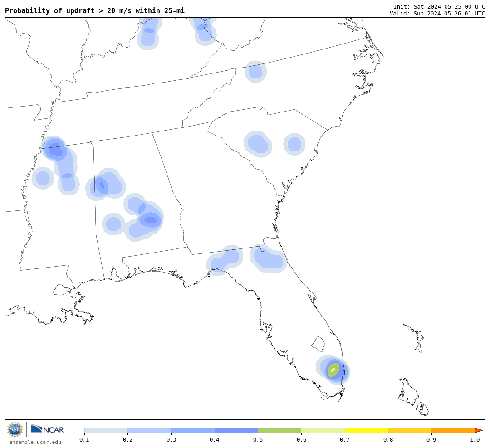
Task: Click the green probability maximum in south Florida
Action: (x=333, y=370)
